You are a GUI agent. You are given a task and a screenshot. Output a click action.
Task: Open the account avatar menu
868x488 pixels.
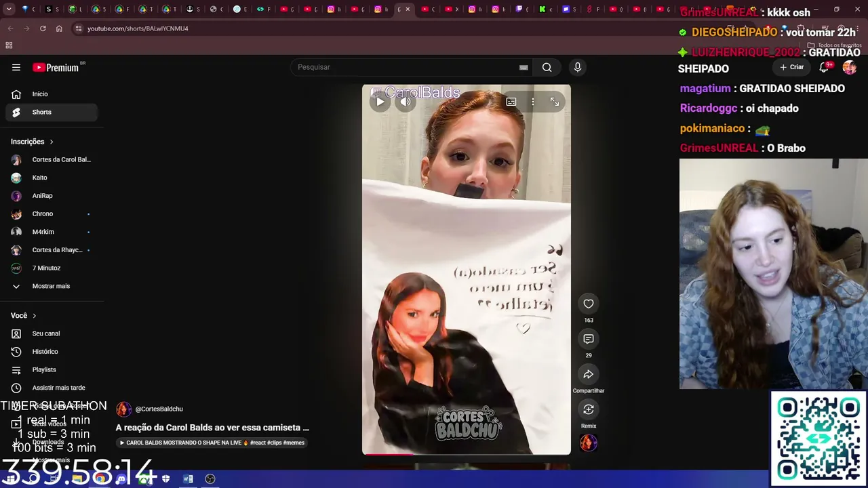850,67
